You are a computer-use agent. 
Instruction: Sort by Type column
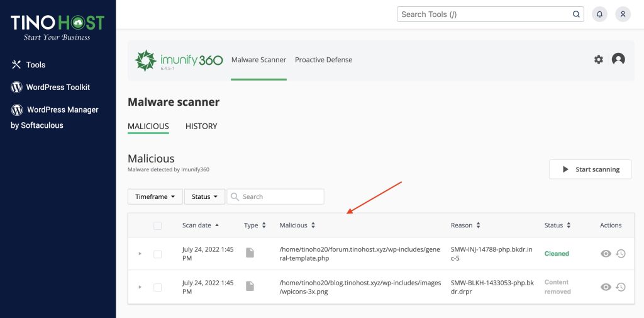pyautogui.click(x=255, y=225)
